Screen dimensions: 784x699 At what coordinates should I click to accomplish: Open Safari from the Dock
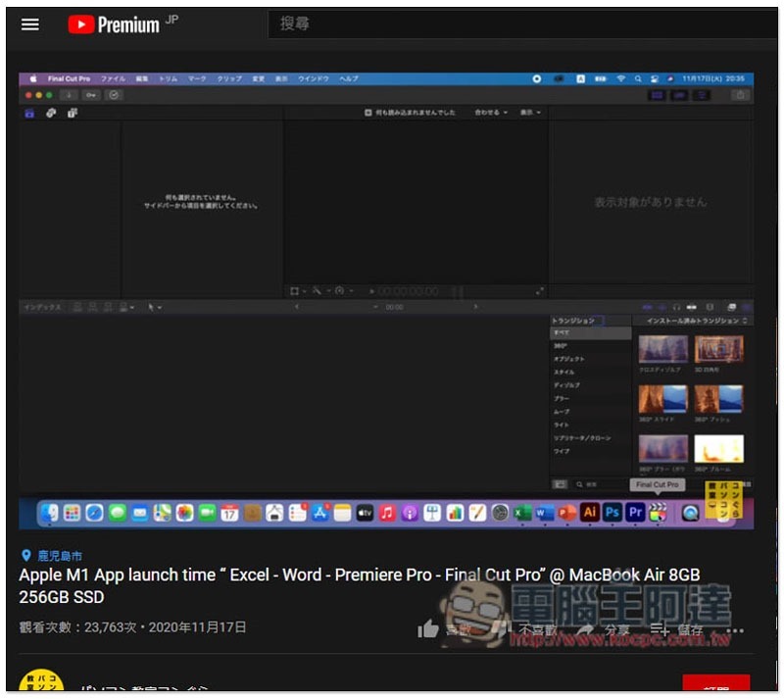pyautogui.click(x=94, y=513)
